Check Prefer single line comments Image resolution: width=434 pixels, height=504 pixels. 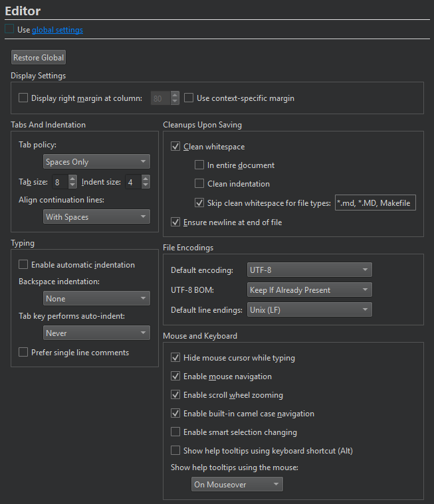point(24,353)
